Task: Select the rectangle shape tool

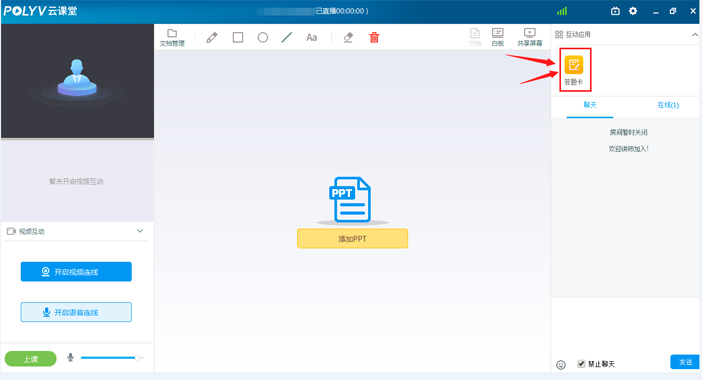Action: tap(238, 37)
